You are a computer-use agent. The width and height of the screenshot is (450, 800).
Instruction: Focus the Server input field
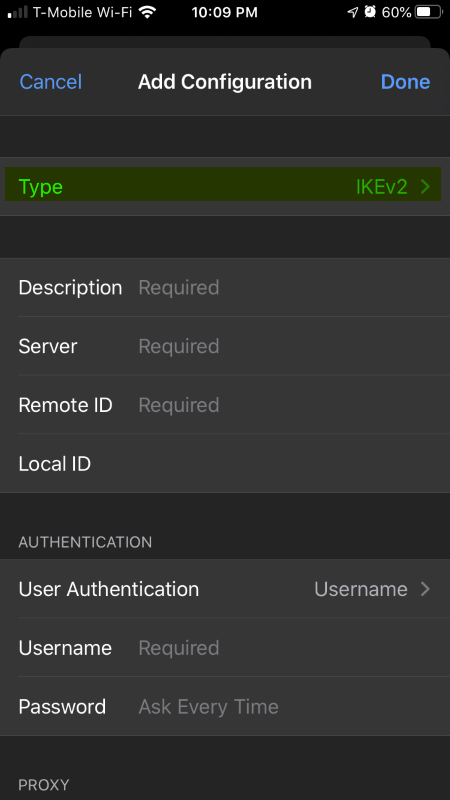[225, 346]
